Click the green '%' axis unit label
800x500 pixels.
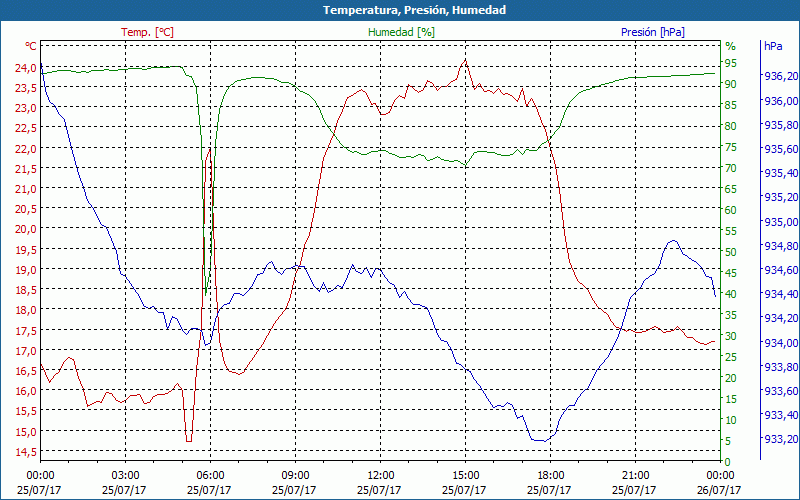point(731,46)
